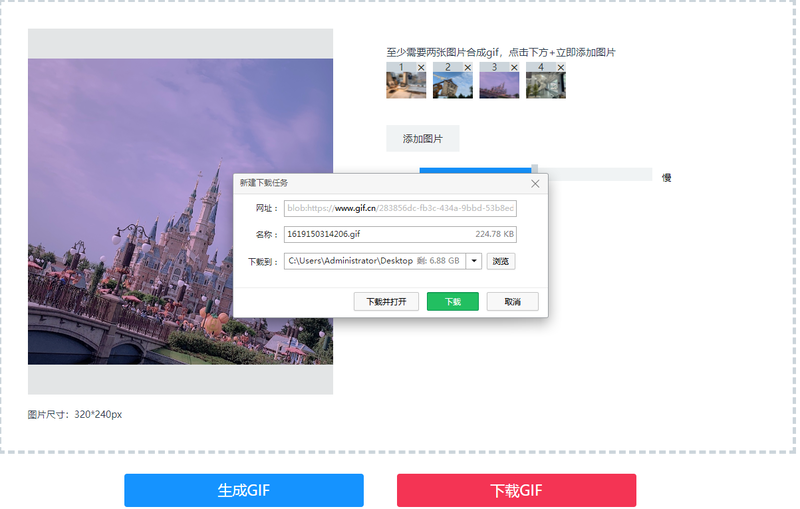Screen dimensions: 800x509
Task: Select thumbnail 3 showing the castle
Action: tap(499, 85)
